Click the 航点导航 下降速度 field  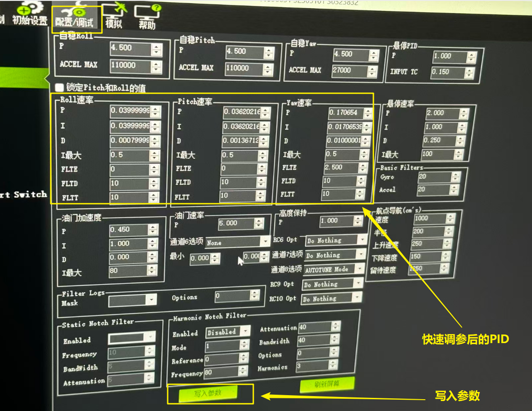click(428, 256)
